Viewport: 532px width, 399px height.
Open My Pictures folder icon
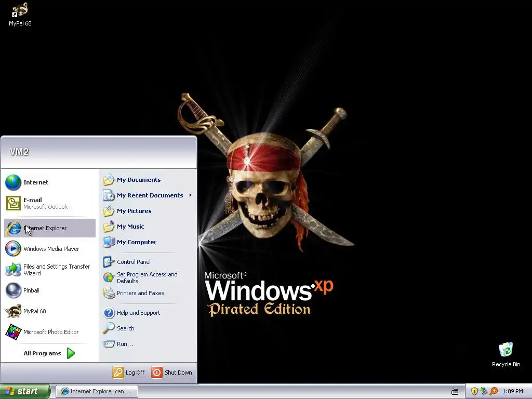[109, 211]
